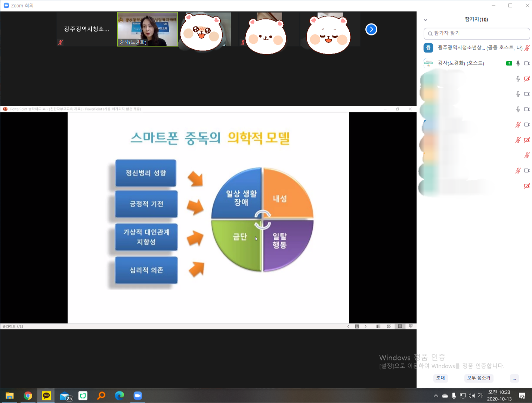The width and height of the screenshot is (532, 403).
Task: Select reading view in PowerPoint status bar
Action: 400,326
